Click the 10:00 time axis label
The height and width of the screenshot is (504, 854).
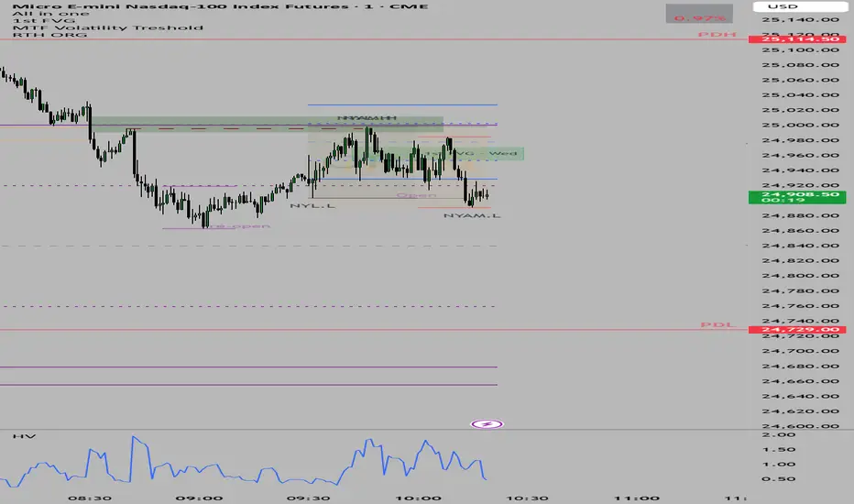pos(418,498)
